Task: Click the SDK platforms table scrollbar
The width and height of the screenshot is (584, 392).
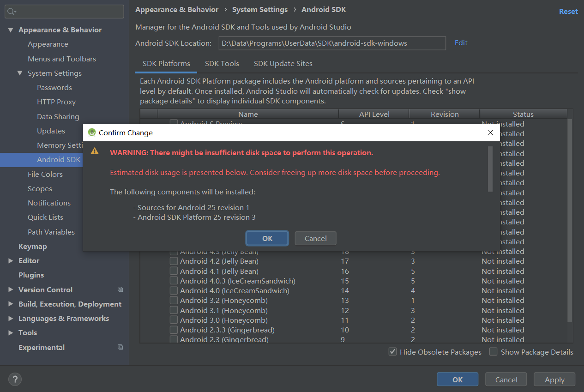Action: 570,221
